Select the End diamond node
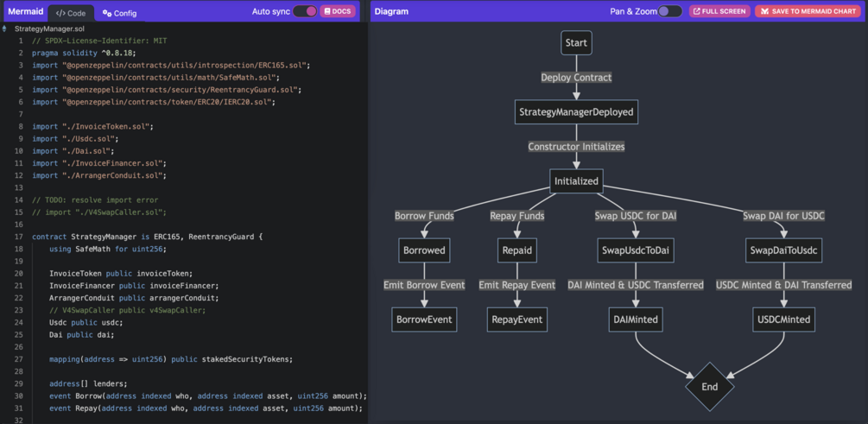The image size is (868, 424). 709,387
